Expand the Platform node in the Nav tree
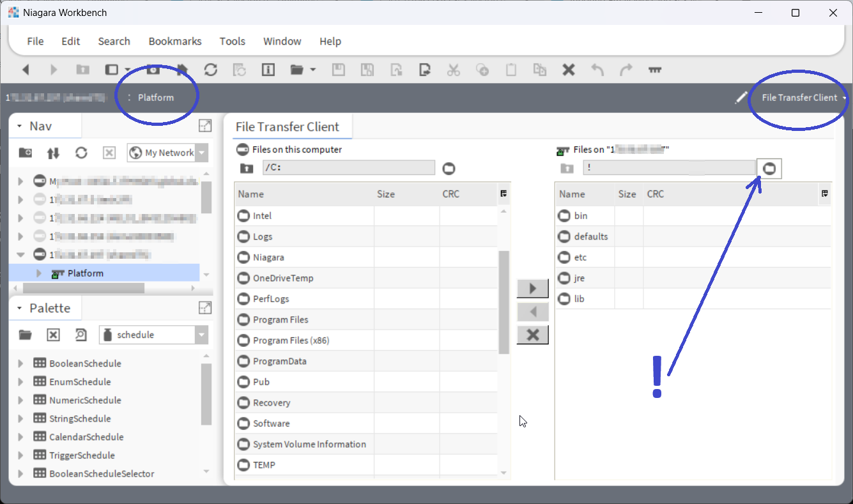Screen dimensions: 853x504 [x=38, y=273]
